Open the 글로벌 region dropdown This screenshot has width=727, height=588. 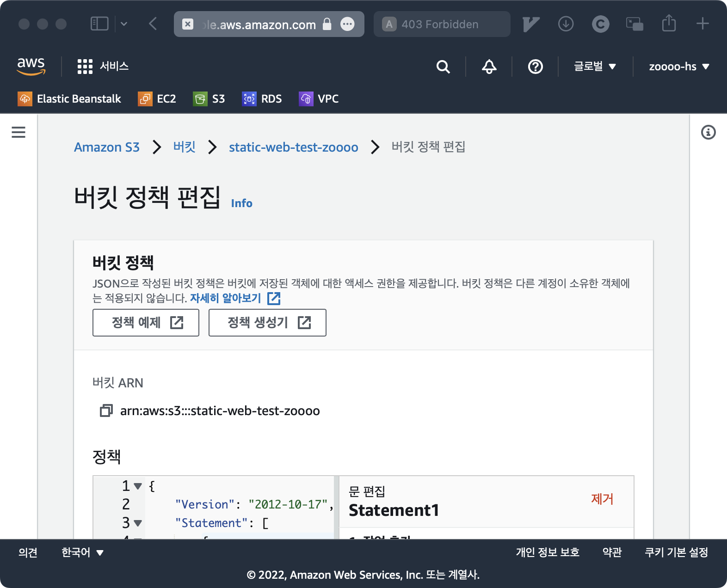[595, 67]
